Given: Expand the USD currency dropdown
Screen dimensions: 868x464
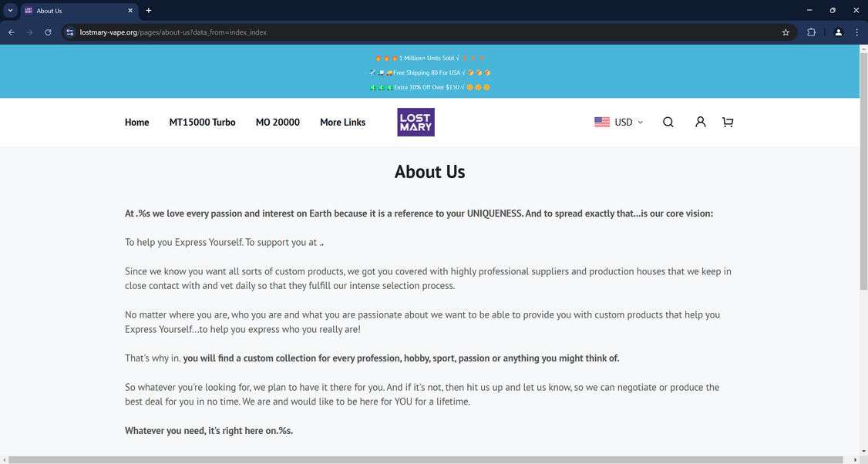Looking at the screenshot, I should (x=628, y=122).
